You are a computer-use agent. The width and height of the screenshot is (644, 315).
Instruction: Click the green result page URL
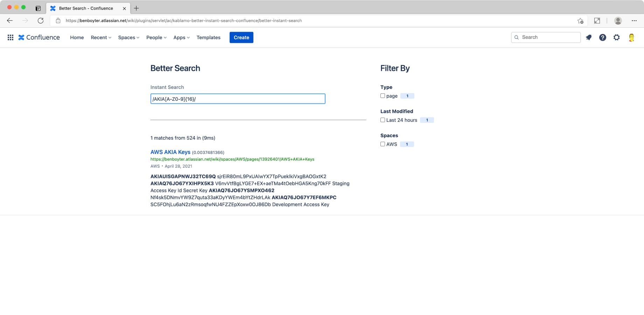232,159
